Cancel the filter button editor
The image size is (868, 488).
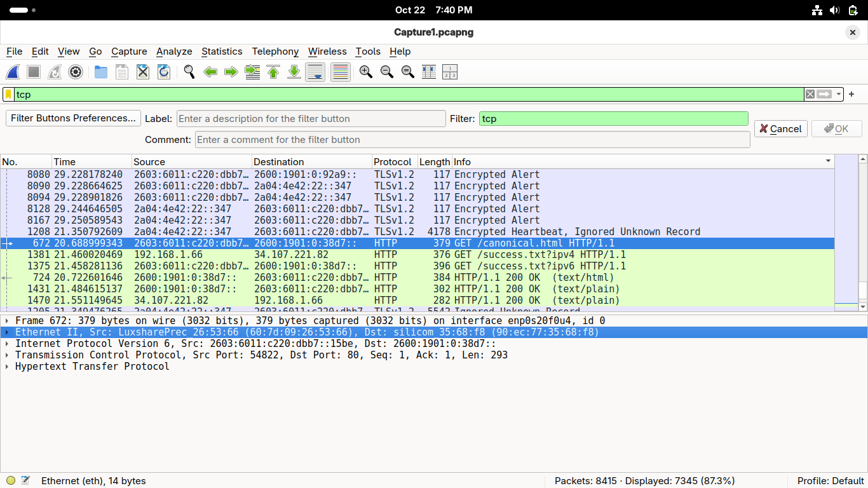(780, 129)
